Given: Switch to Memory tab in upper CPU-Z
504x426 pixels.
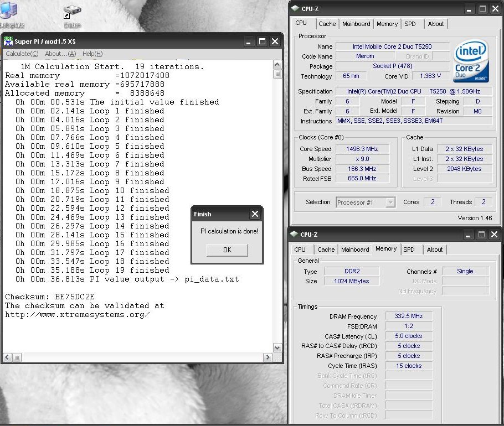Looking at the screenshot, I should pyautogui.click(x=387, y=24).
